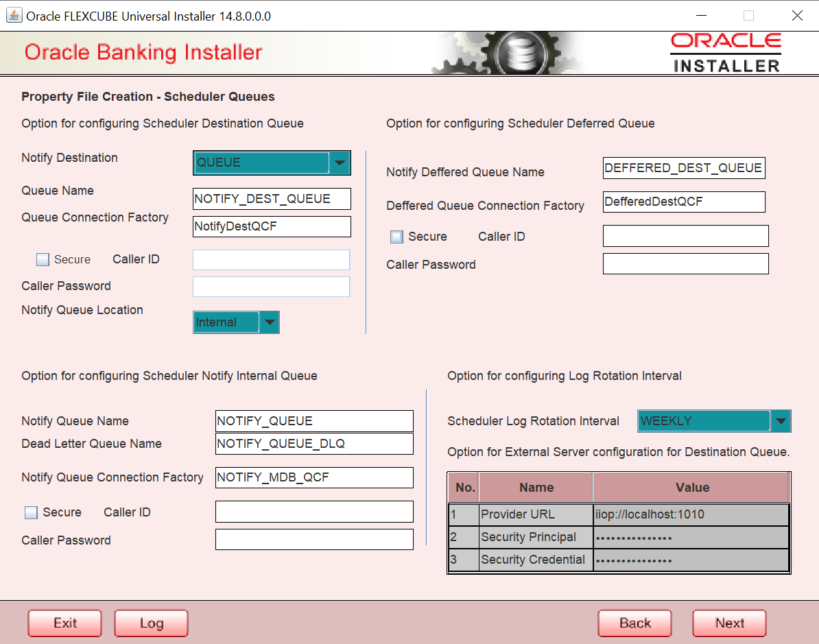Screen dimensions: 819x644
Task: Open the Scheduler Log Rotation Interval dropdown
Action: (714, 421)
